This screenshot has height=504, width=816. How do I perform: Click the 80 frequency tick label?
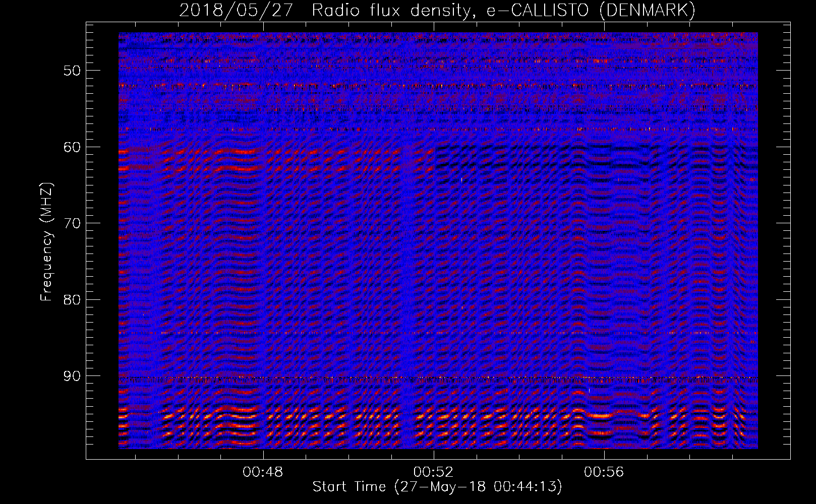click(72, 300)
